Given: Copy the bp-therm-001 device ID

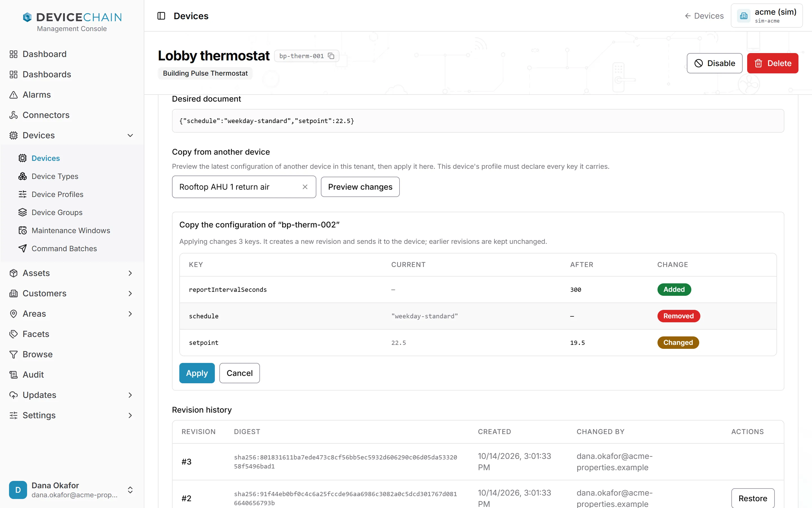Looking at the screenshot, I should (x=331, y=56).
